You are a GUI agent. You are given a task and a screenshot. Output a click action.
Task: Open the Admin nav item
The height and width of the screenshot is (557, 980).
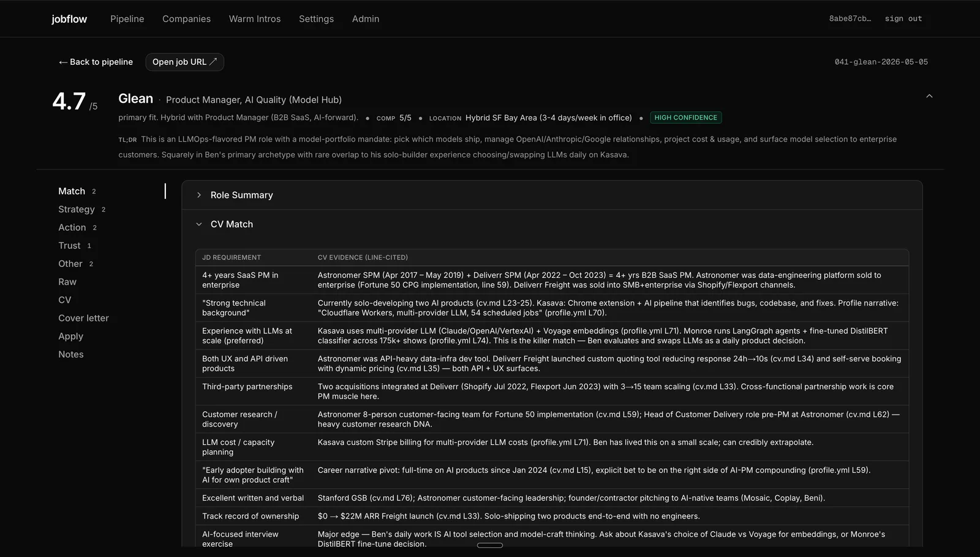(x=366, y=19)
